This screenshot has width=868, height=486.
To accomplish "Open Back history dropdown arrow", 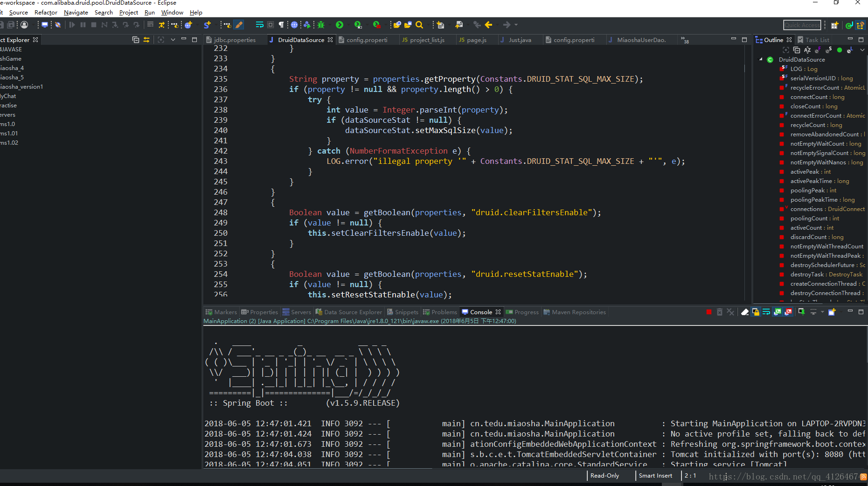I will [x=497, y=25].
